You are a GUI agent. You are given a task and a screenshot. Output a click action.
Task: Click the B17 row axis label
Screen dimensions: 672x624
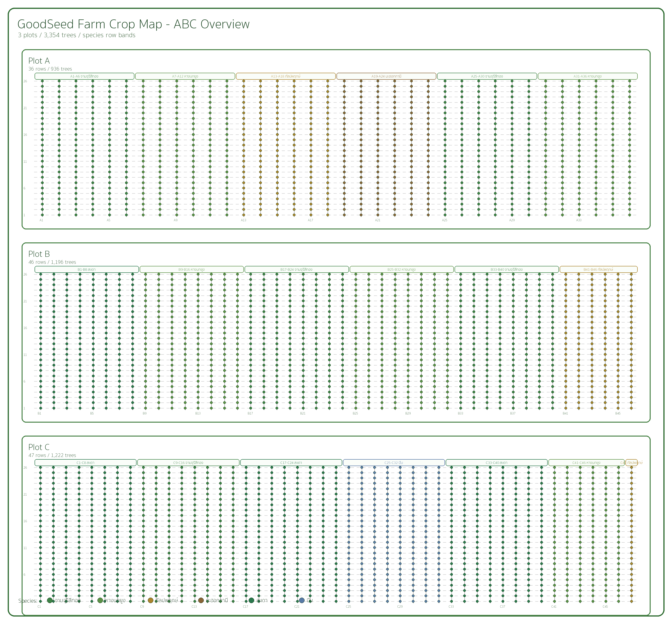(250, 413)
